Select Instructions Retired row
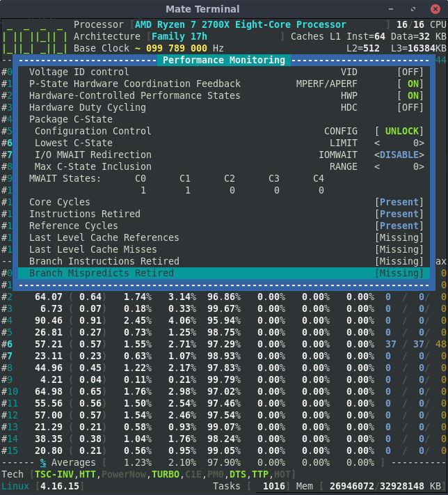The width and height of the screenshot is (448, 495). pyautogui.click(x=224, y=214)
